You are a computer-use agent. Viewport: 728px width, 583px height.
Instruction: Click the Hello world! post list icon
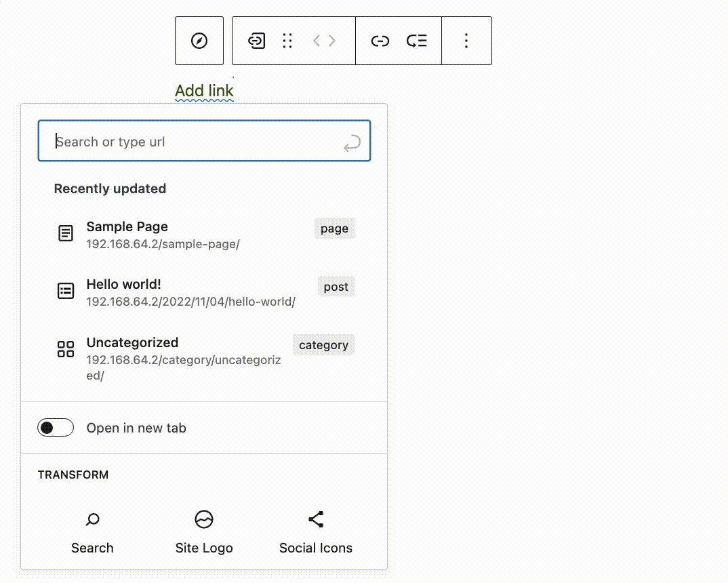tap(65, 290)
